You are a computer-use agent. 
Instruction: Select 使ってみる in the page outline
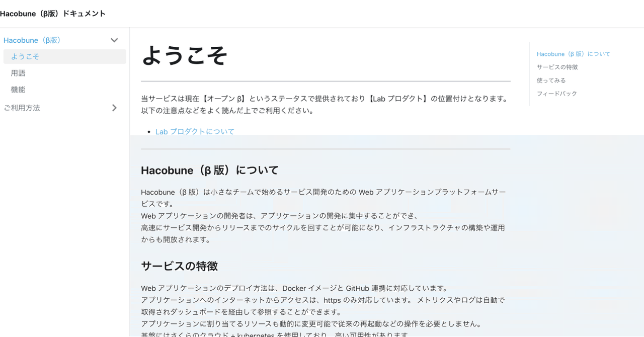coord(551,79)
